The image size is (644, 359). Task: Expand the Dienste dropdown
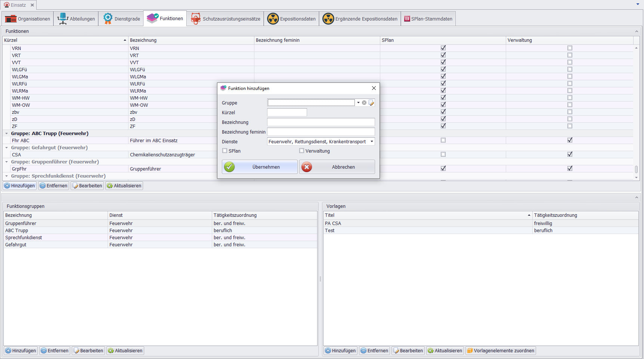pos(372,141)
